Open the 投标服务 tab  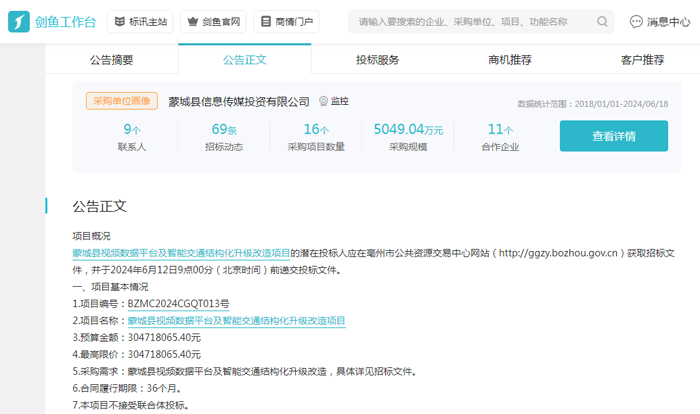[x=377, y=60]
